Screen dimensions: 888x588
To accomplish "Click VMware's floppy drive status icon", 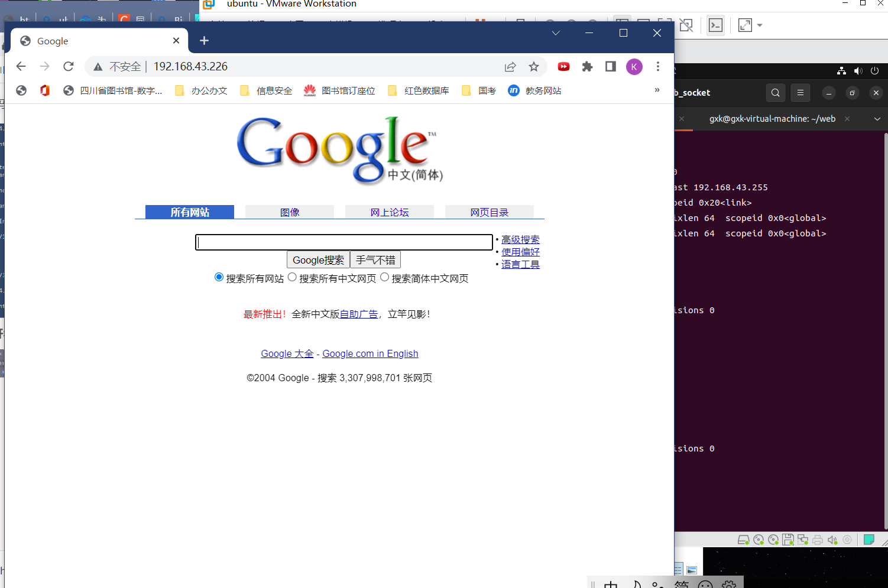I will pyautogui.click(x=787, y=540).
